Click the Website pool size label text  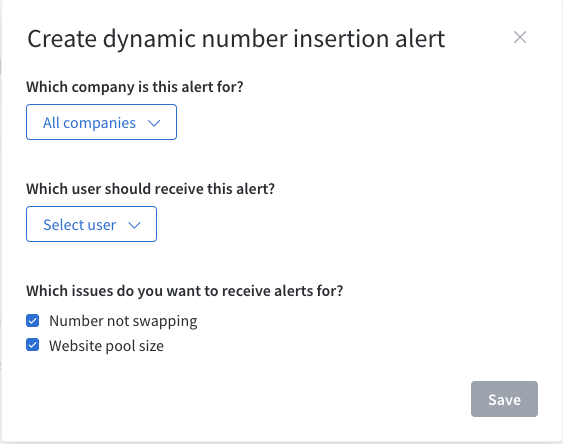[106, 346]
